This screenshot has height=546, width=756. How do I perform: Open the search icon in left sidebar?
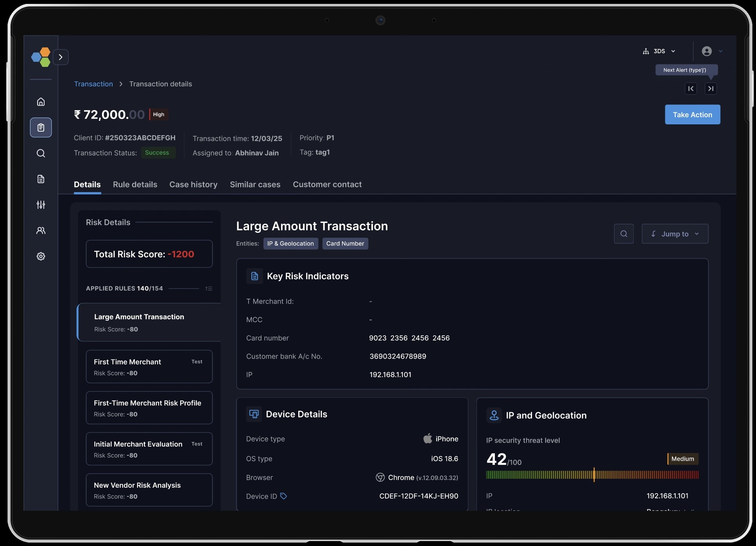41,153
